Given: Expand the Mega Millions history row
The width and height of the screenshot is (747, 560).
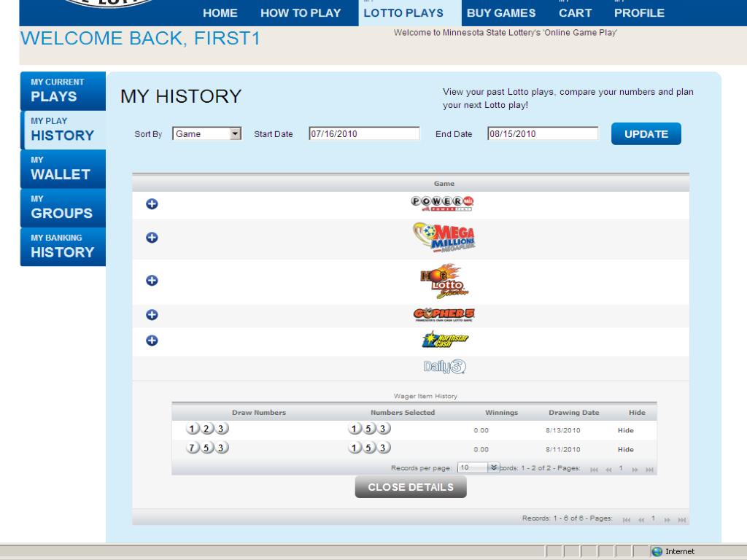Looking at the screenshot, I should tap(152, 238).
